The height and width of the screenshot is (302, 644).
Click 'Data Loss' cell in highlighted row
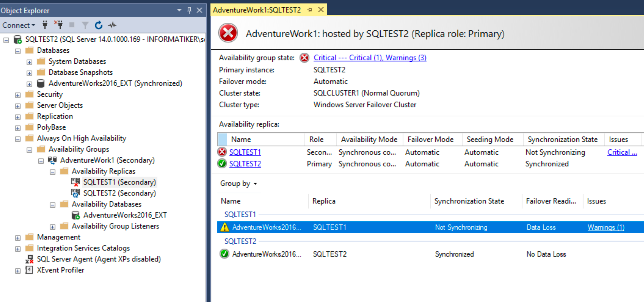pos(541,227)
